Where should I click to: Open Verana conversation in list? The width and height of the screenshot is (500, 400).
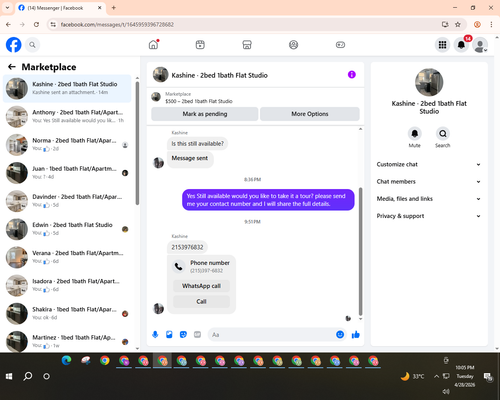click(x=67, y=257)
